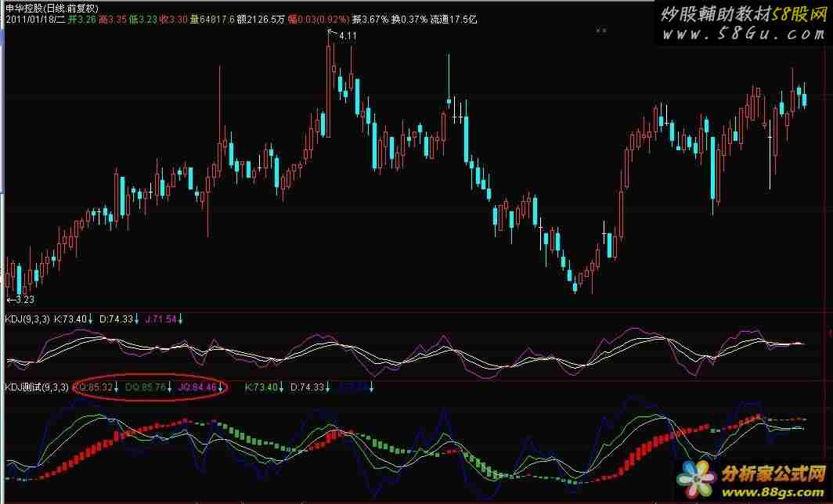The height and width of the screenshot is (504, 833).
Task: Click the KDJ(9,3,3) indicator name
Action: [x=27, y=319]
